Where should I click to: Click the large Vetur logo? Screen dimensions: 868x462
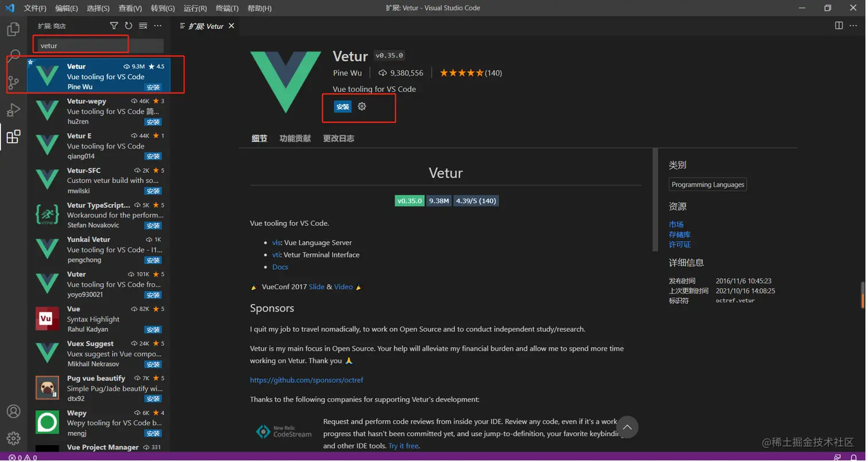tap(285, 81)
